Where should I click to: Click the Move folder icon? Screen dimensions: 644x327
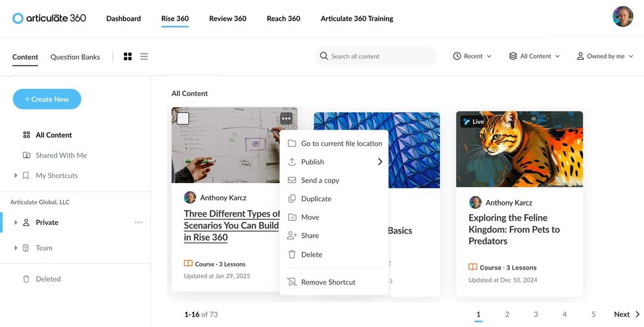tap(292, 217)
